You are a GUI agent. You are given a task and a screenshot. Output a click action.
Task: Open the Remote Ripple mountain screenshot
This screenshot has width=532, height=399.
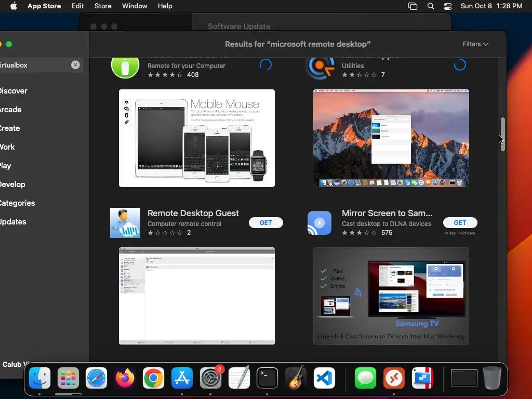coord(391,138)
